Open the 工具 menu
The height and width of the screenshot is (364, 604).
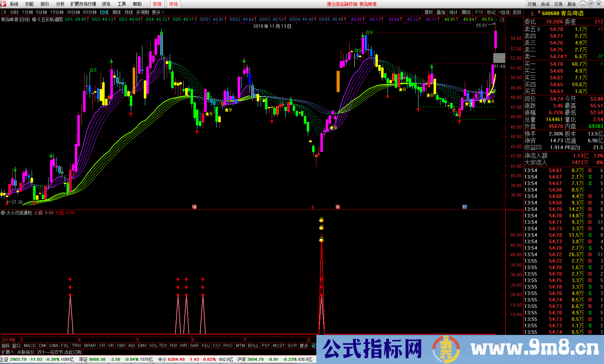click(x=122, y=4)
